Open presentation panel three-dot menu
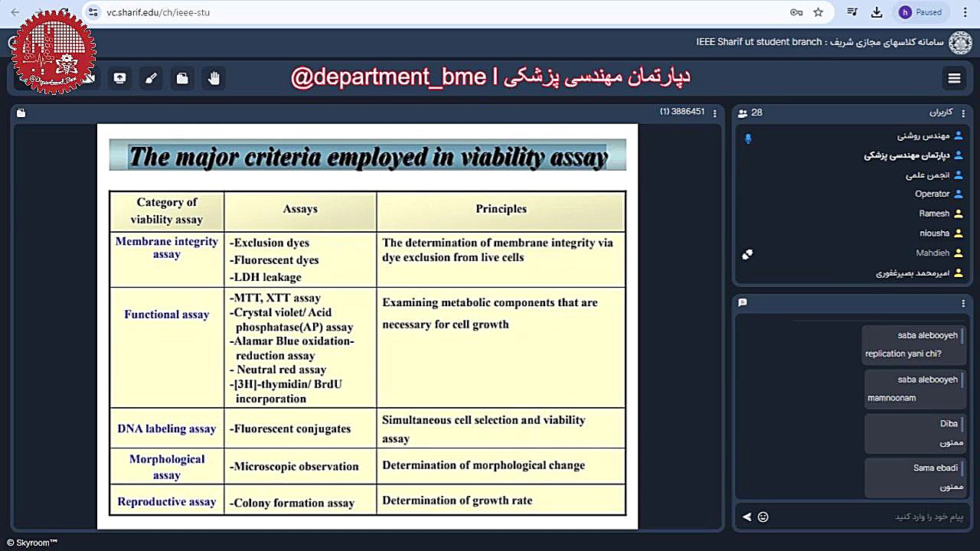 click(x=715, y=112)
